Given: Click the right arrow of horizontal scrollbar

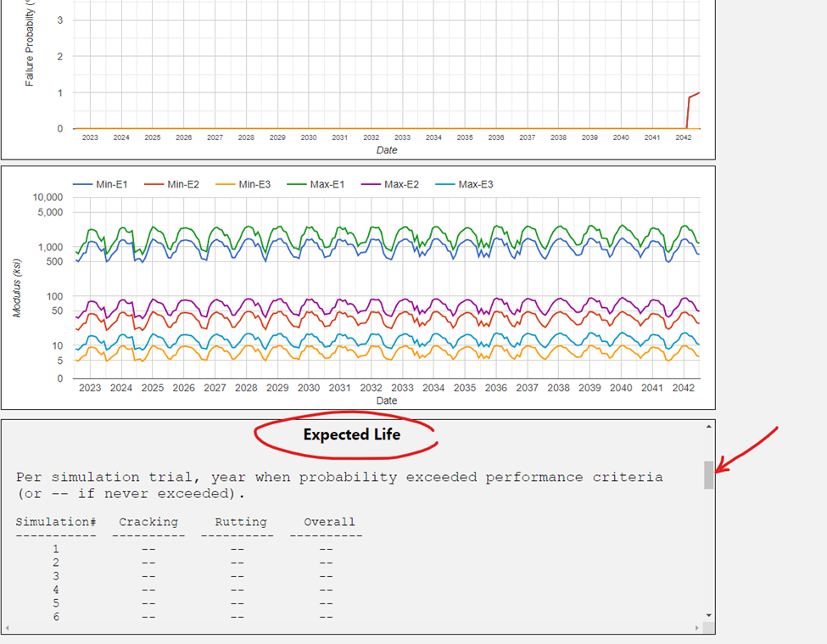Looking at the screenshot, I should click(x=697, y=628).
